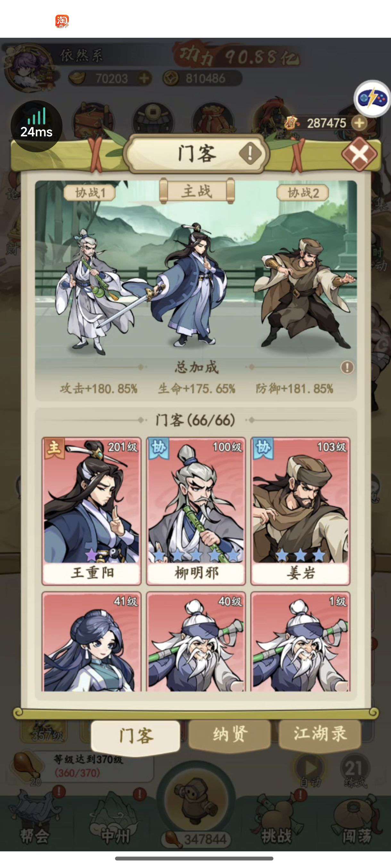Tap the 24ms network latency indicator
Image resolution: width=391 pixels, height=868 pixels.
(37, 126)
